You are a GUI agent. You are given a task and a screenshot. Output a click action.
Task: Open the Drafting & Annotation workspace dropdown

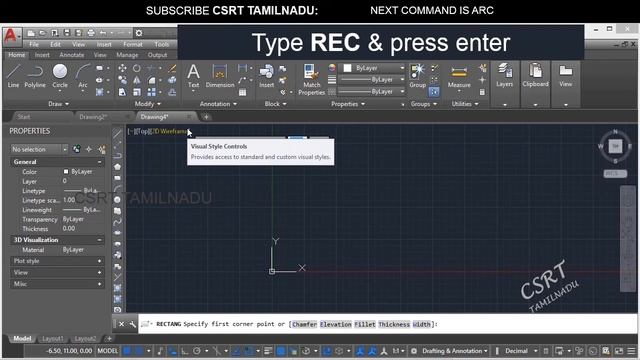tap(455, 351)
